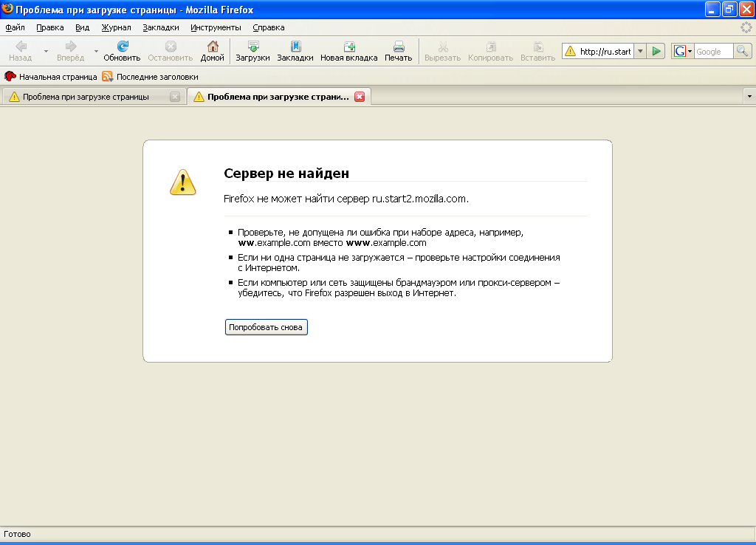Open the Закладки menu in menu bar
The image size is (756, 545).
coord(161,27)
